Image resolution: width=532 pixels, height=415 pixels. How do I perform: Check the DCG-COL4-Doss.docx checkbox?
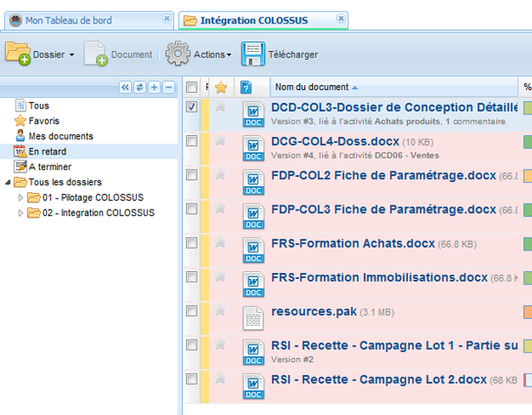point(191,141)
